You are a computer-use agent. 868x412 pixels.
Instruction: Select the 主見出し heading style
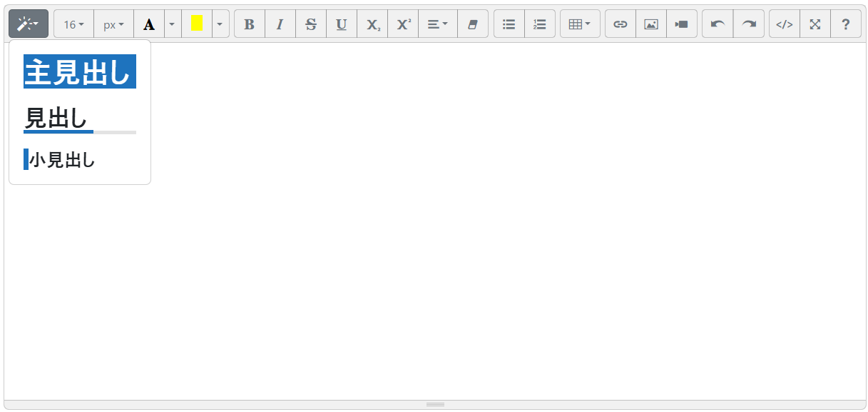(79, 72)
